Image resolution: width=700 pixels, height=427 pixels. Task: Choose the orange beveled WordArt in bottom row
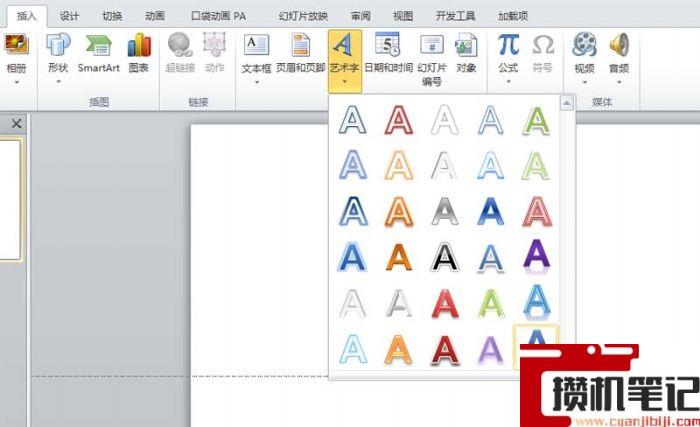pos(399,350)
